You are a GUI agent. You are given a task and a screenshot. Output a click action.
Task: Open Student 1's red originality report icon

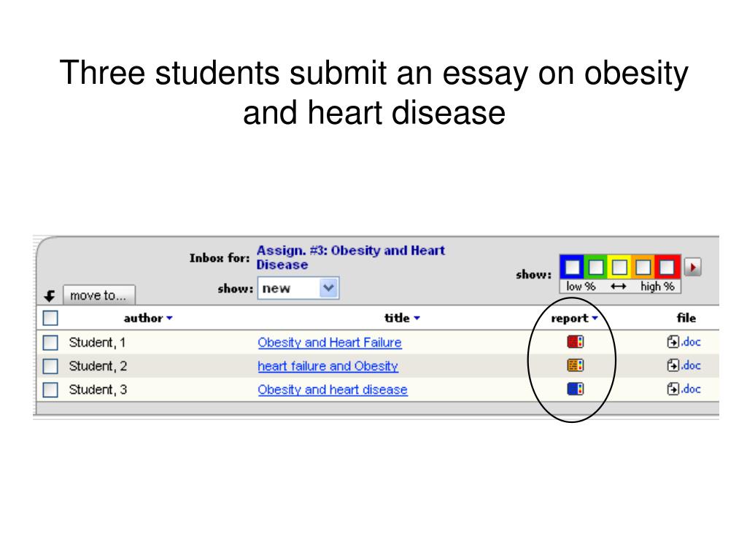[575, 342]
